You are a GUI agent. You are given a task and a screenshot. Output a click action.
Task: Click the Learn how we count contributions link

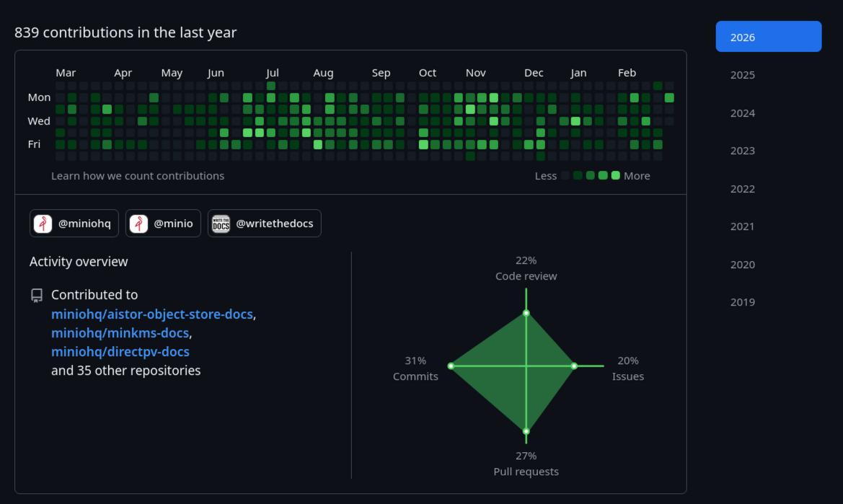click(138, 175)
